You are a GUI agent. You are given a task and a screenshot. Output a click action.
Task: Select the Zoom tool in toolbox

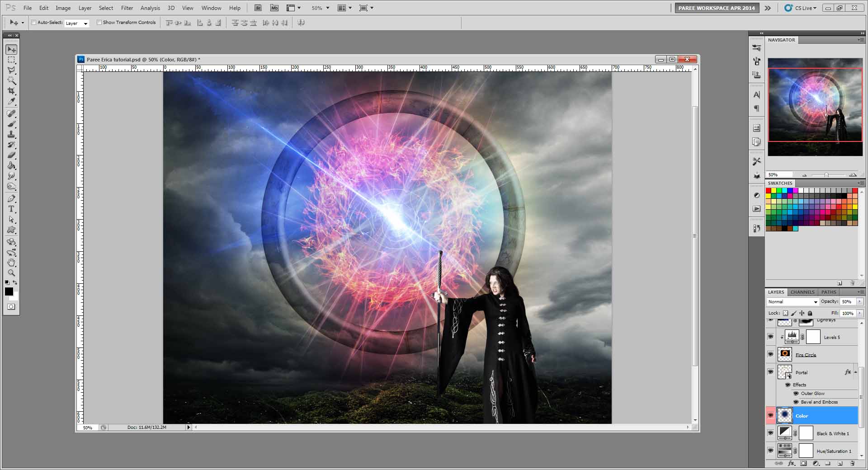(x=11, y=273)
